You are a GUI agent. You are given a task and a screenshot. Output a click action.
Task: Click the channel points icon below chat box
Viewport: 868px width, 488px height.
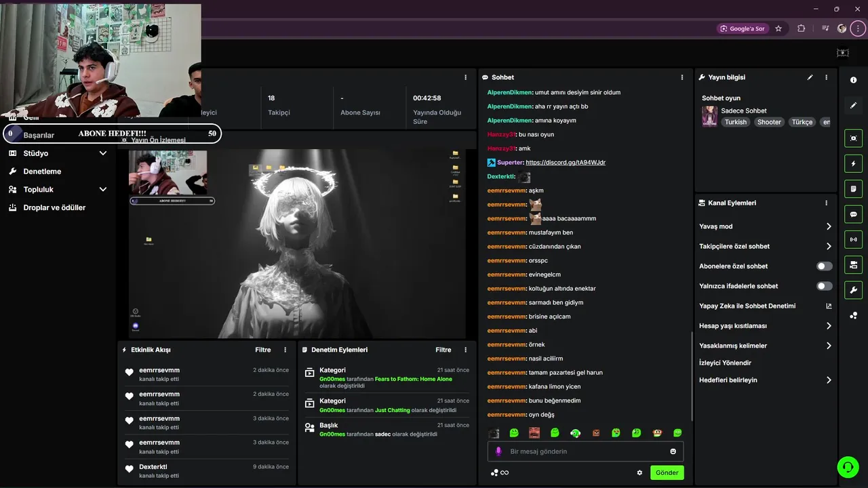click(494, 472)
